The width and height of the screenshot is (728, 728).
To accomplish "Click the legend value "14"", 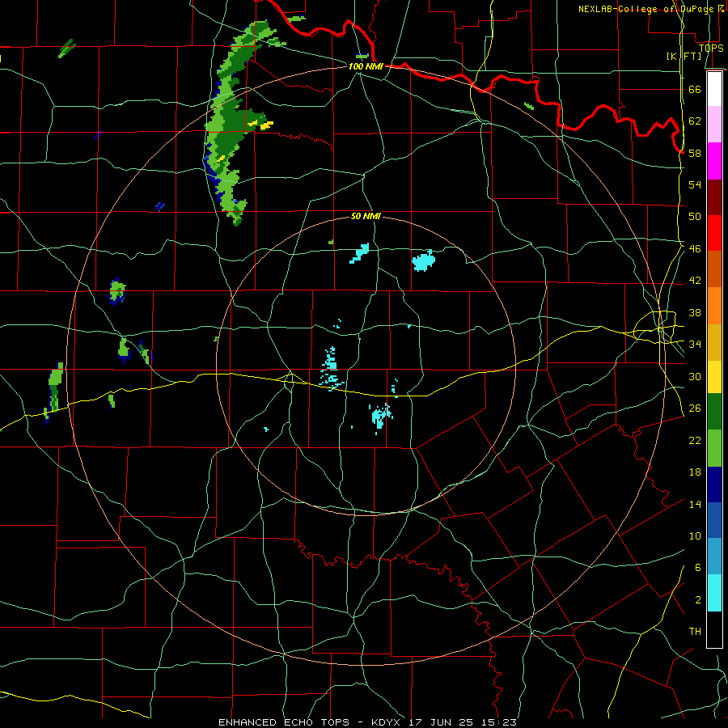I will pos(695,504).
